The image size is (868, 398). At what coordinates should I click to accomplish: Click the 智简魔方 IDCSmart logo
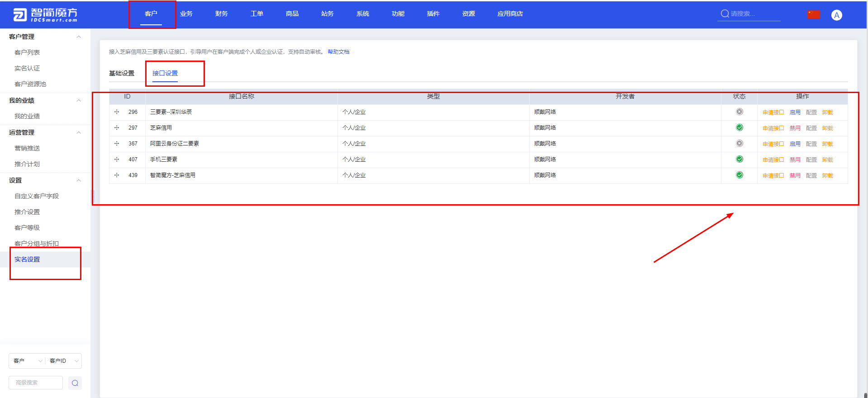(45, 14)
